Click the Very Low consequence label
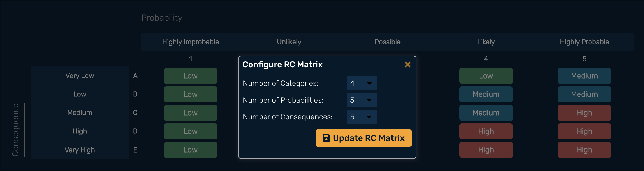Viewport: 644px width, 171px height. pyautogui.click(x=80, y=76)
